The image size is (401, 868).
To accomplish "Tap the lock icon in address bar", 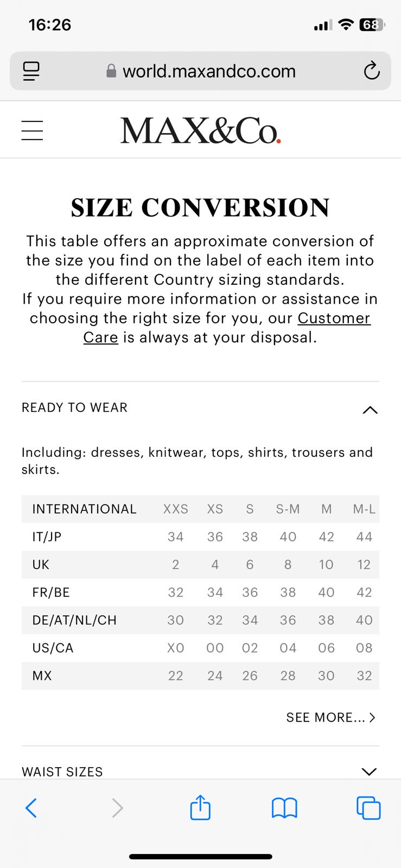I will [x=111, y=71].
